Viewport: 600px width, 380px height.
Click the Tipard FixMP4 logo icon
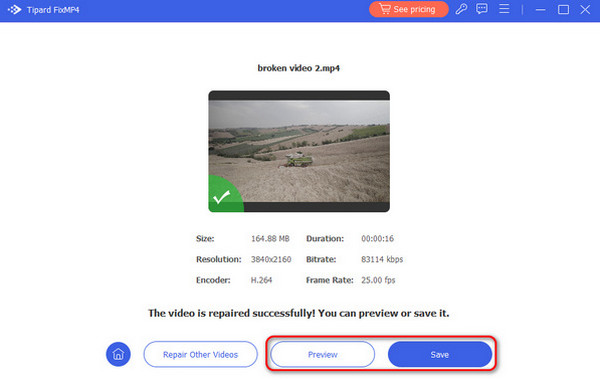point(15,10)
